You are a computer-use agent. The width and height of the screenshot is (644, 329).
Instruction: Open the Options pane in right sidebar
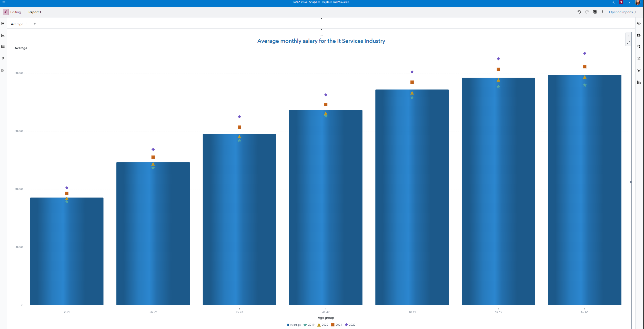pyautogui.click(x=639, y=24)
